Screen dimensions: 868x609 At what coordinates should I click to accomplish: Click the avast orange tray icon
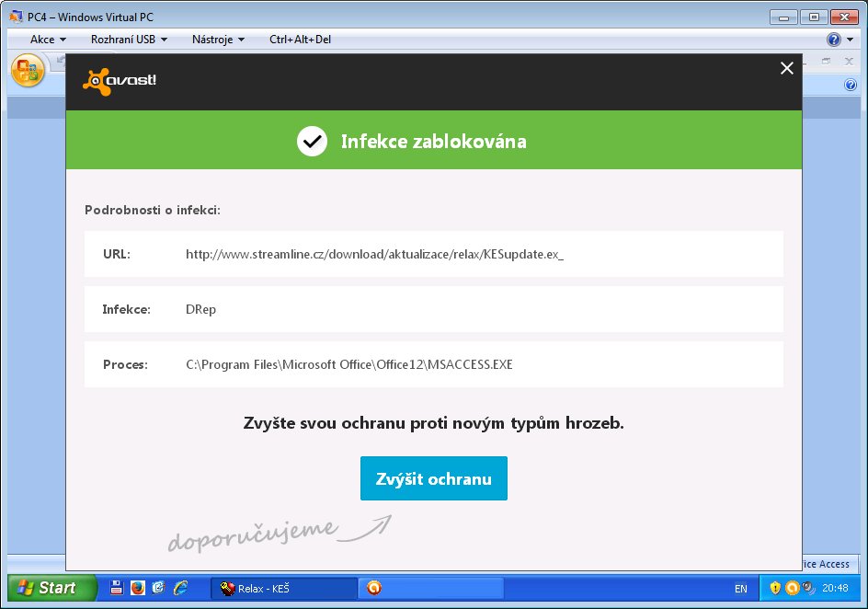(x=793, y=588)
